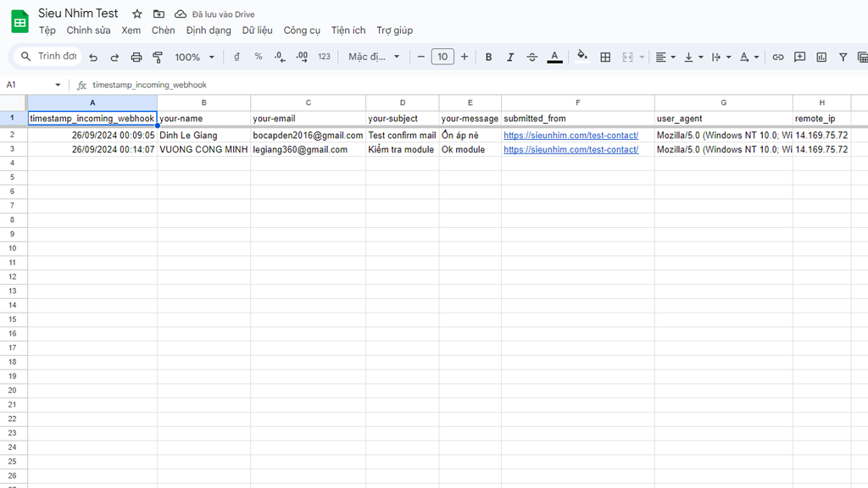The width and height of the screenshot is (868, 488).
Task: Increase font size with plus button
Action: pos(465,57)
